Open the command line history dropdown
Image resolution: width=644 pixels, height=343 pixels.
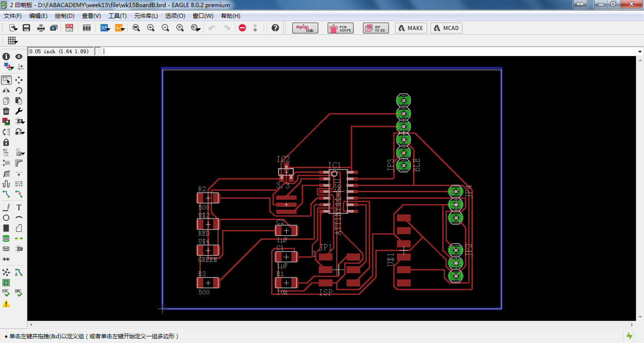click(x=640, y=51)
